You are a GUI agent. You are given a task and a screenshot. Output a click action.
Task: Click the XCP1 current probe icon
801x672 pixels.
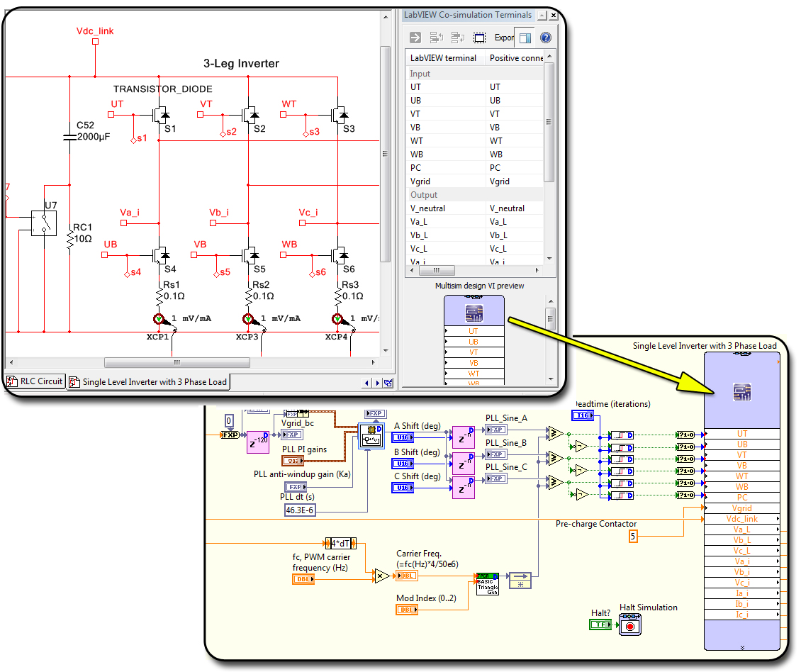(x=159, y=319)
